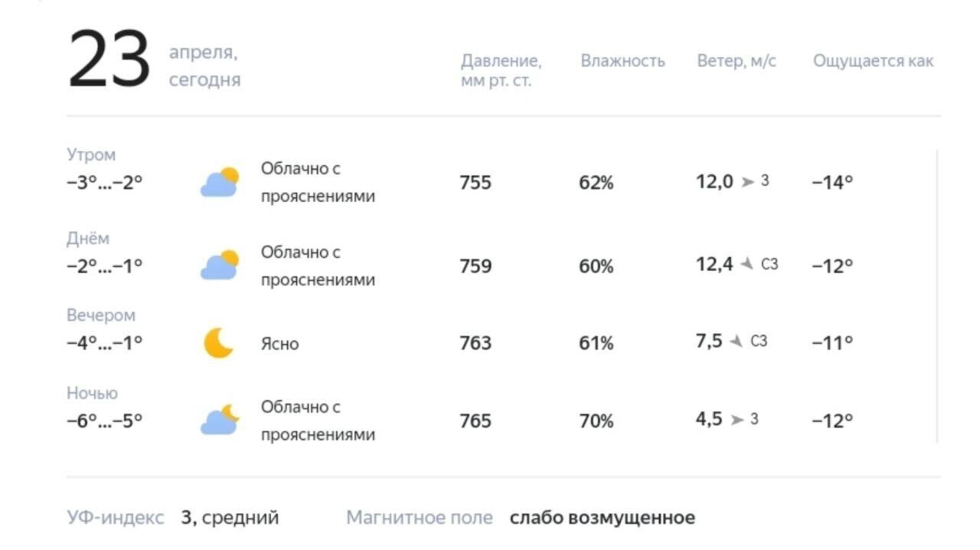Open the Утром forecast row label

(x=91, y=155)
